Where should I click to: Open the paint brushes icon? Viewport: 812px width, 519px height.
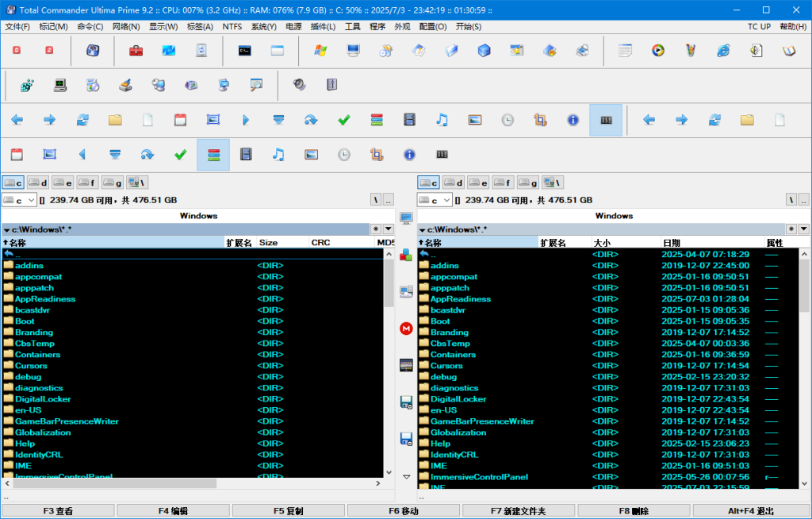tap(691, 50)
